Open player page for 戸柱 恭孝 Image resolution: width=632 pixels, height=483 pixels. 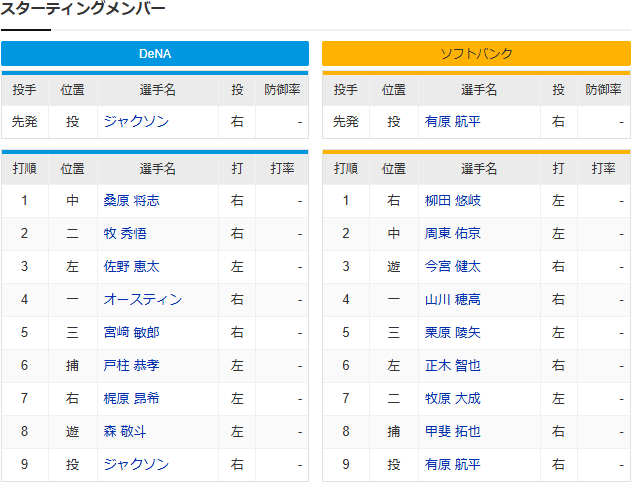(131, 366)
